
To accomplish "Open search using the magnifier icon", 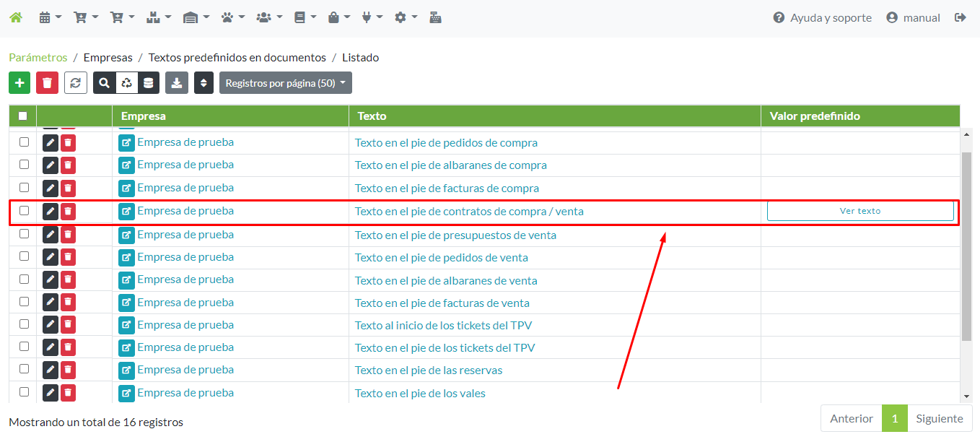I will click(105, 83).
